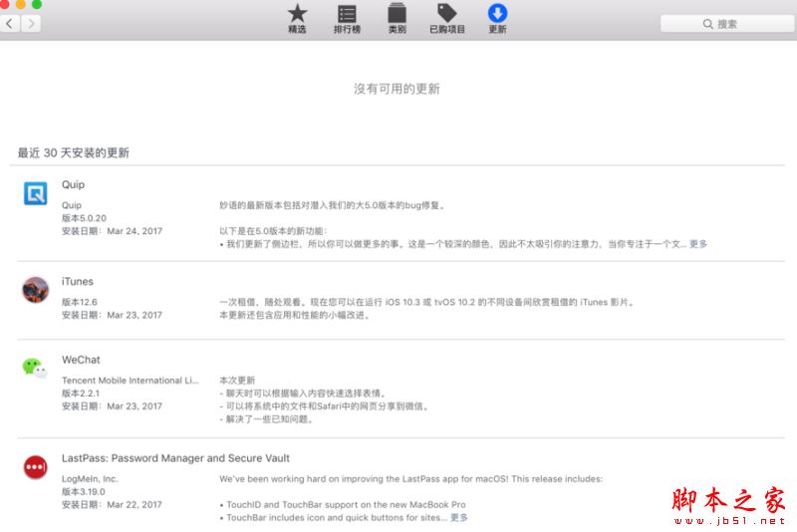The height and width of the screenshot is (532, 797).
Task: Click the WeChat app icon
Action: [x=35, y=368]
